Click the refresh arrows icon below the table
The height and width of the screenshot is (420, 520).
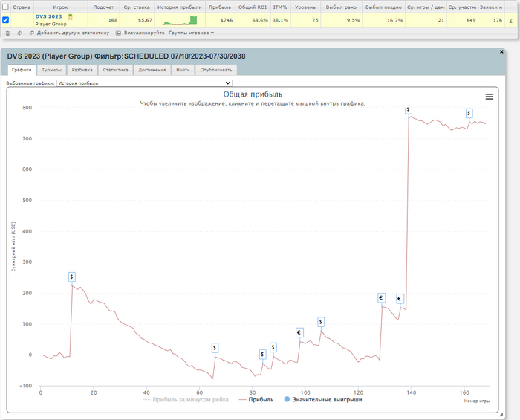(19, 33)
